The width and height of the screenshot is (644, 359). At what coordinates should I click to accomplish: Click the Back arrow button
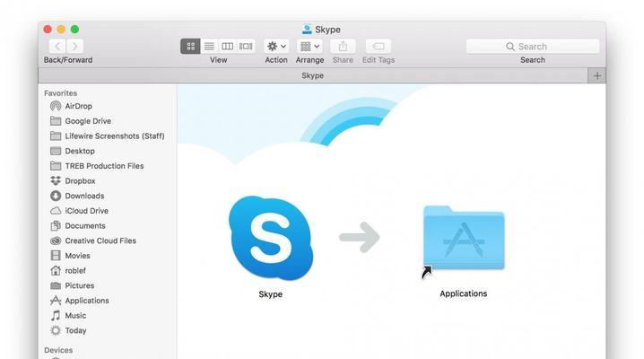pyautogui.click(x=58, y=47)
